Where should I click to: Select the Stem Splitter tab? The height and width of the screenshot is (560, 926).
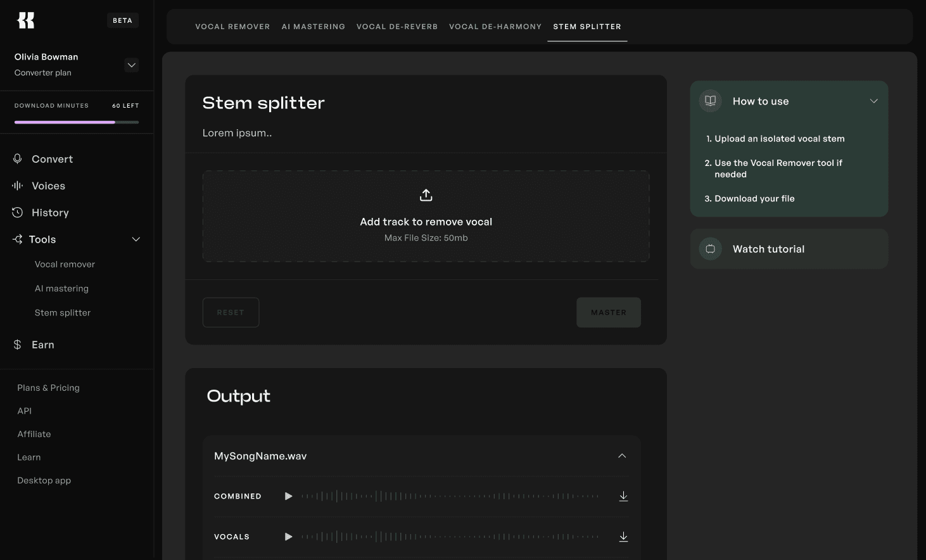[x=587, y=27]
